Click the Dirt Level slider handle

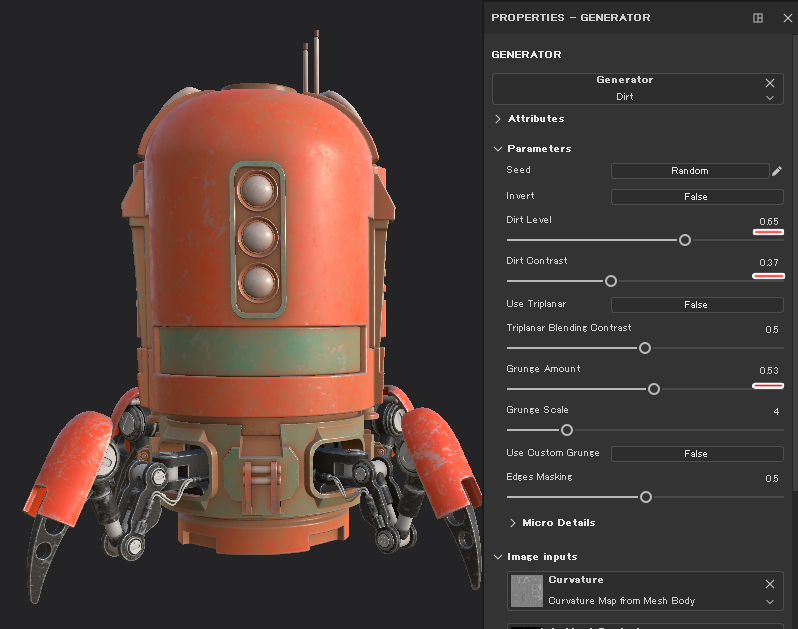click(x=685, y=240)
